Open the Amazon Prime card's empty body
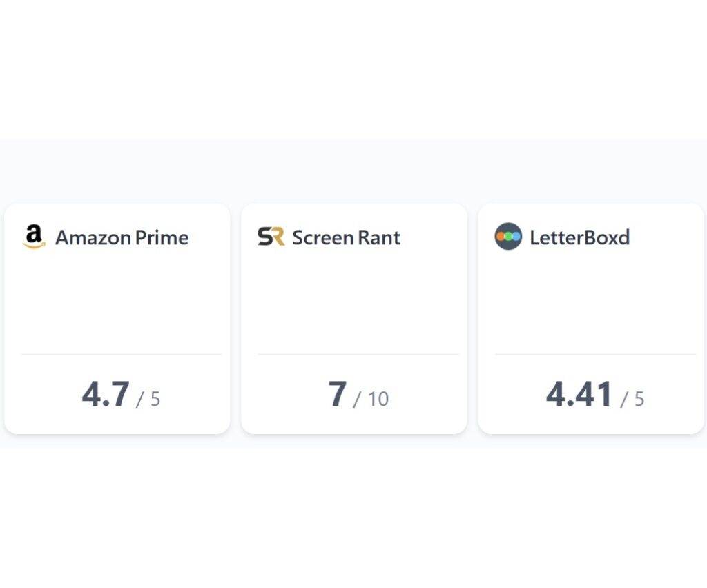Screen dimensions: 707x588 (117, 302)
